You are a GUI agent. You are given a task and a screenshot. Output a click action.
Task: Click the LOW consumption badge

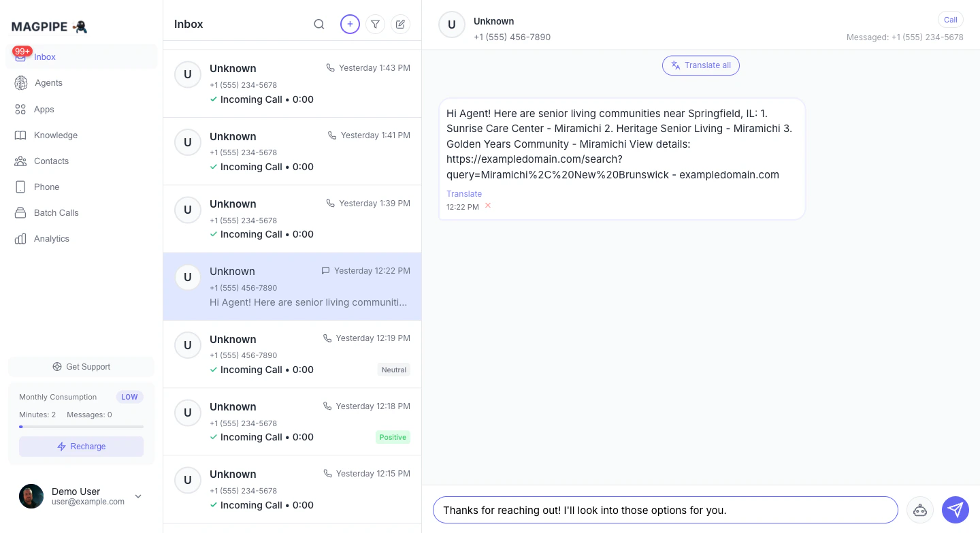129,397
